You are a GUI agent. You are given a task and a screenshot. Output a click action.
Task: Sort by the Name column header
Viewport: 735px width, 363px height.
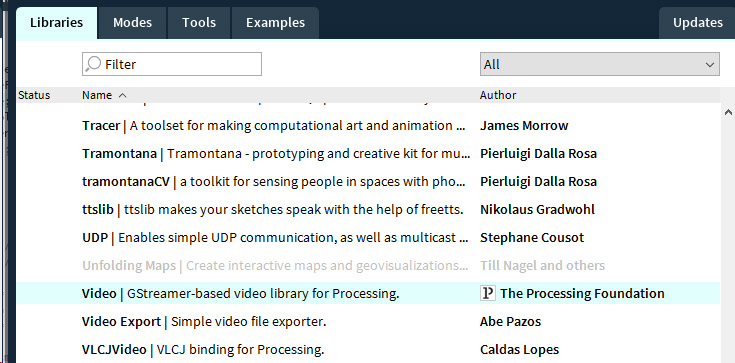tap(97, 95)
